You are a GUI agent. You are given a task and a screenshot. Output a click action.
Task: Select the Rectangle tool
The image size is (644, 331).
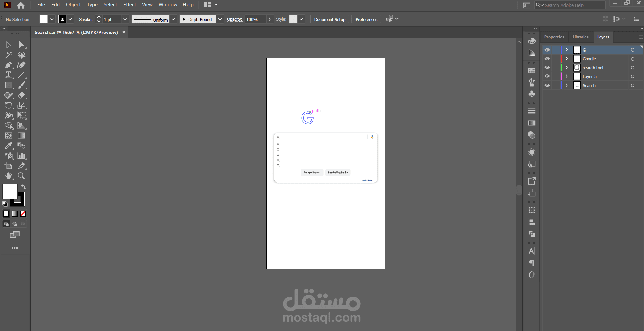9,85
